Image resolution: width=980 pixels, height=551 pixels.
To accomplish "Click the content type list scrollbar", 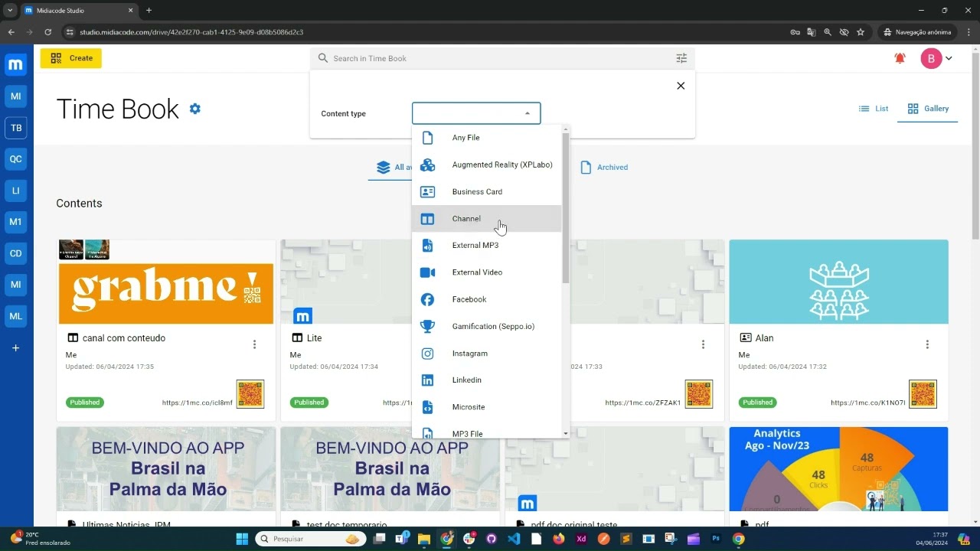I will pyautogui.click(x=566, y=207).
